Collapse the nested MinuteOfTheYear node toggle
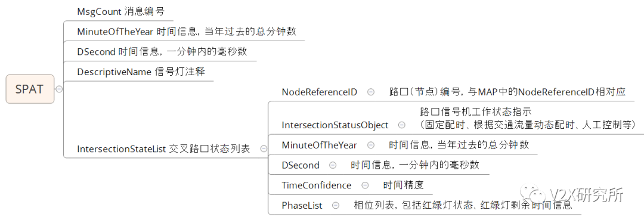 point(370,145)
